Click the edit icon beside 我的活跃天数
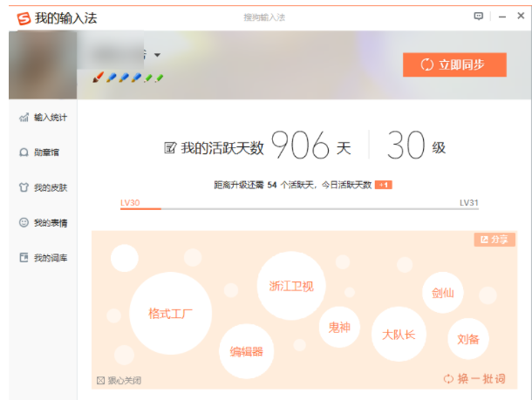 coord(170,148)
